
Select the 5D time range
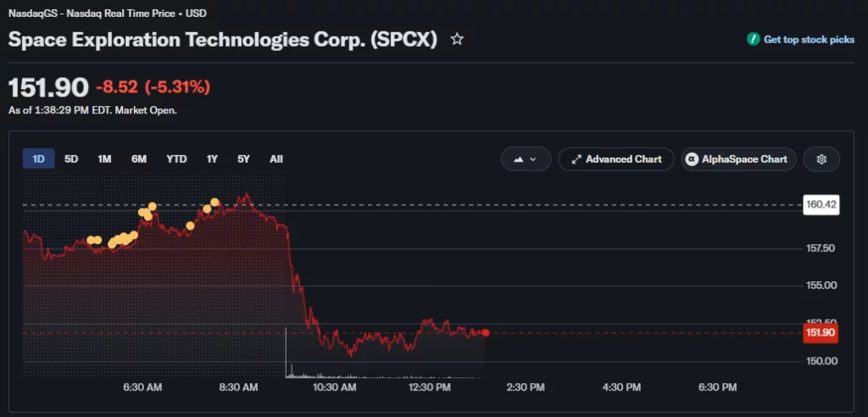click(x=71, y=159)
